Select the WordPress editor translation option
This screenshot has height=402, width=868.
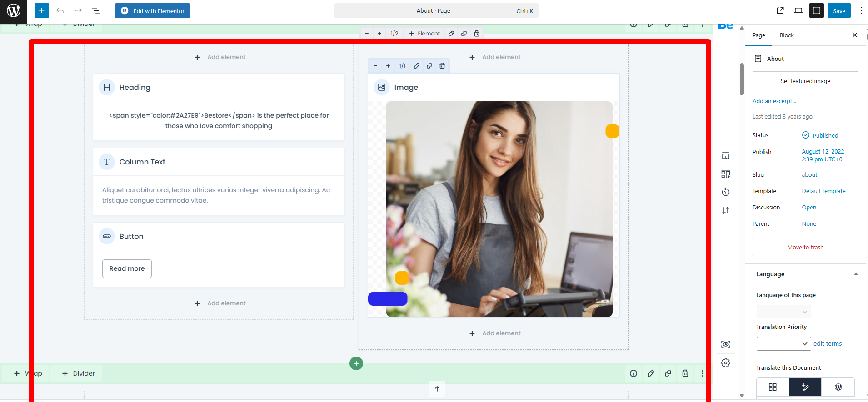tap(838, 387)
